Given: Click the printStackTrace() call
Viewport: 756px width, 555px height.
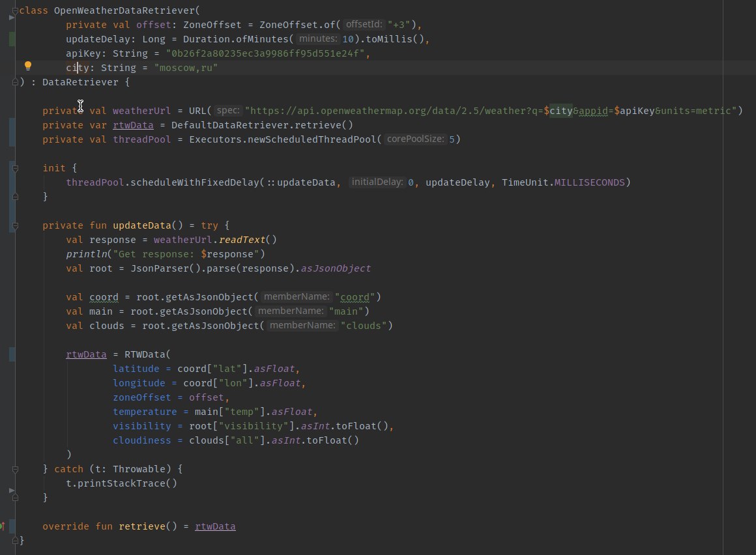Looking at the screenshot, I should pyautogui.click(x=127, y=483).
